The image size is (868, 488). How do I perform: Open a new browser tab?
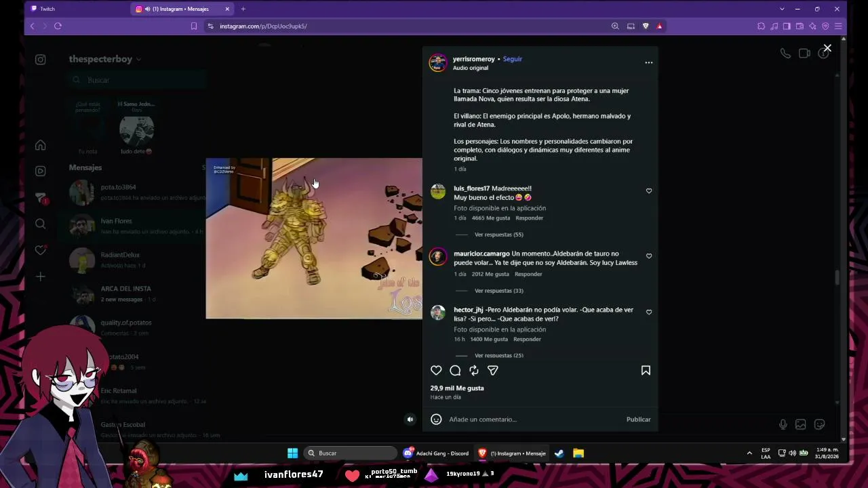243,9
